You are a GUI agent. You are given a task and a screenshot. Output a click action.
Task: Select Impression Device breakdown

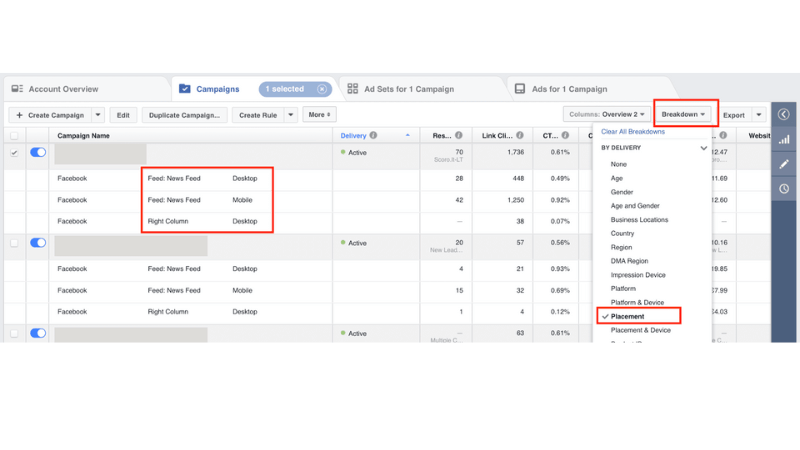click(x=638, y=275)
